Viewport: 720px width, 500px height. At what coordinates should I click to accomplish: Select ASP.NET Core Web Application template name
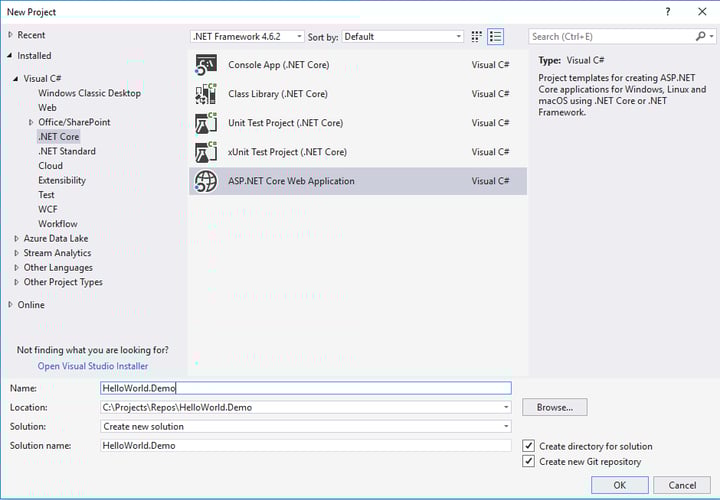[x=291, y=181]
